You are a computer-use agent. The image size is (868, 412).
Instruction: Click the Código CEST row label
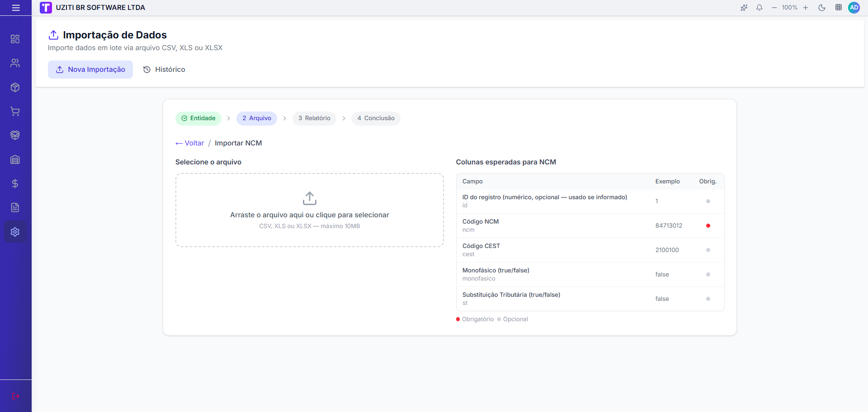point(481,246)
